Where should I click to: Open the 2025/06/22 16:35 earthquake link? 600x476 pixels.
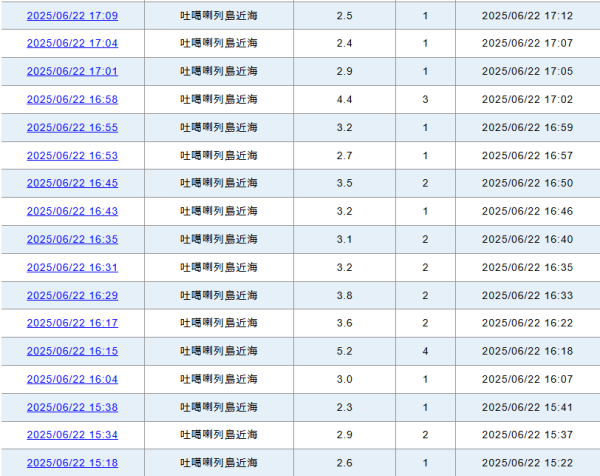(72, 240)
